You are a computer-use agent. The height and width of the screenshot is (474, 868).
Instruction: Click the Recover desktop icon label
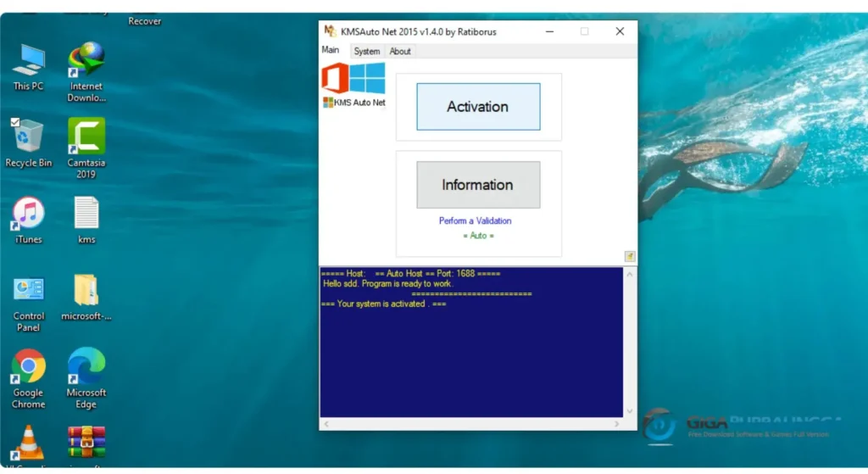[x=144, y=21]
